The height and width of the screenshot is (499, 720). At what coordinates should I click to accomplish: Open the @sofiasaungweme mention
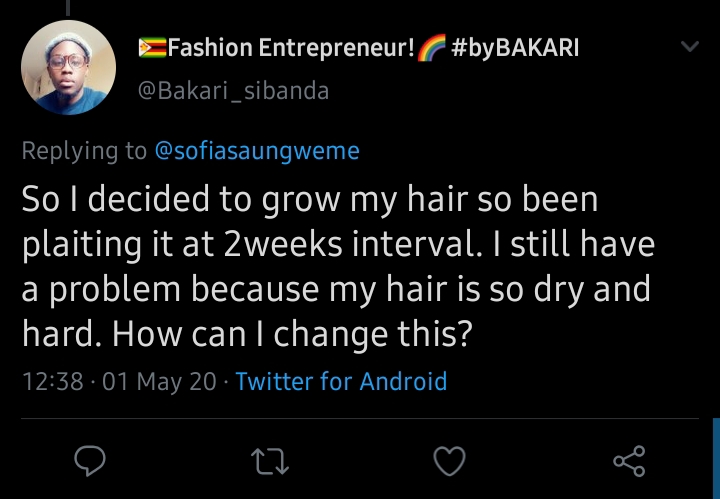pyautogui.click(x=257, y=151)
